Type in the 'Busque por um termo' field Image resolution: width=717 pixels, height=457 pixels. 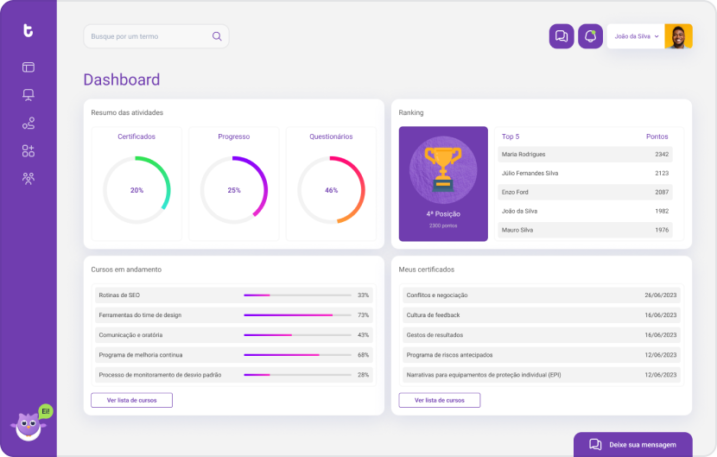pos(148,37)
